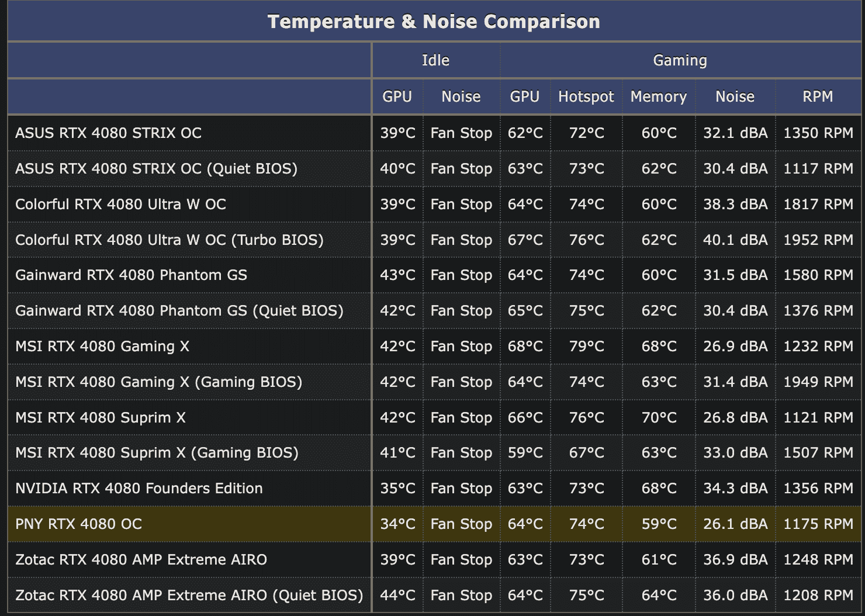Viewport: 865px width, 616px height.
Task: Click the RPM column header
Action: (x=817, y=96)
